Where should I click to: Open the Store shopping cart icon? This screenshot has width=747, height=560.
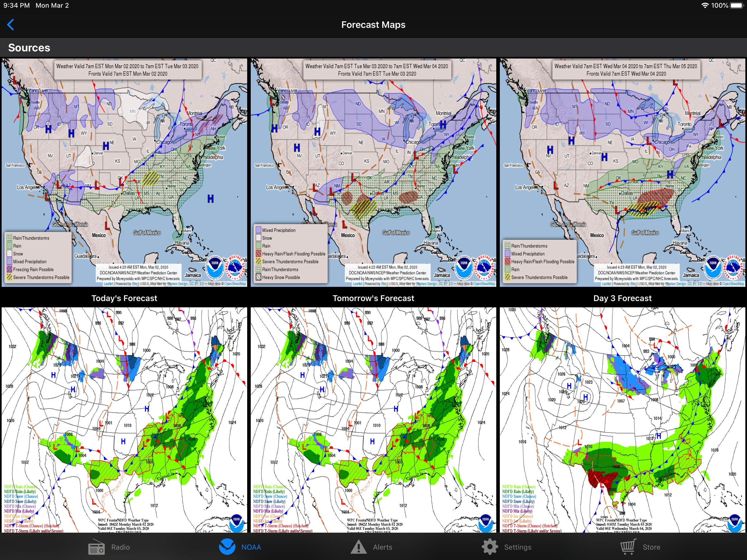click(628, 547)
